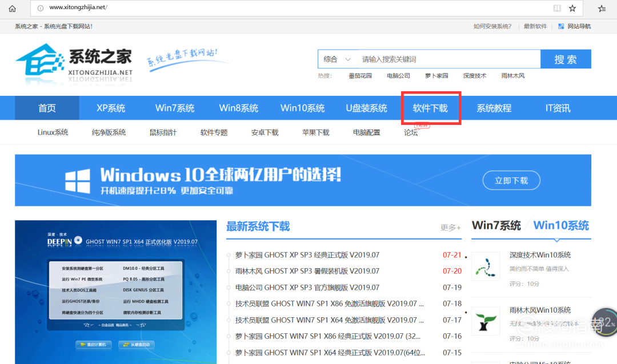
Task: Go to 苹果下载 sub-navigation link
Action: [x=315, y=132]
